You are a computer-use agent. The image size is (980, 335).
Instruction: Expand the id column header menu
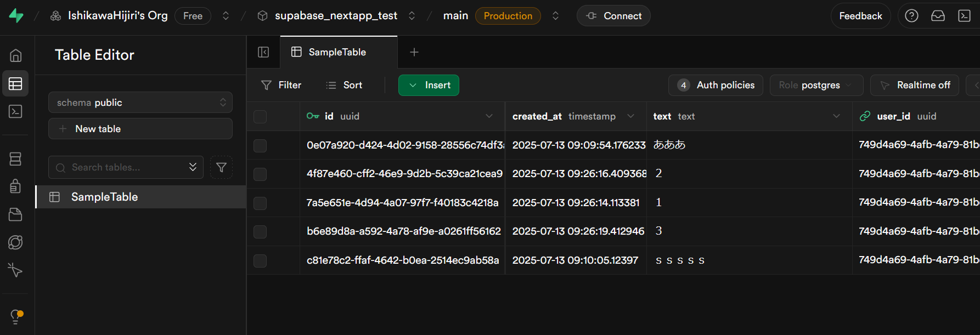489,116
